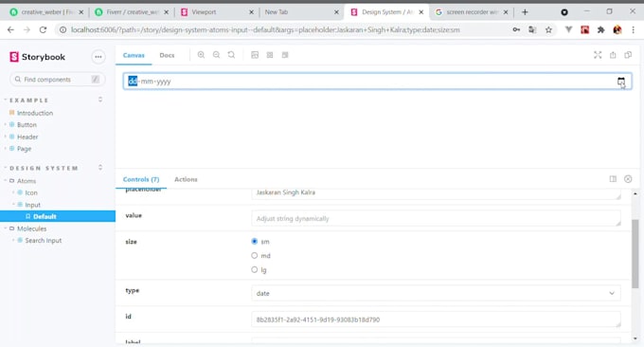This screenshot has height=347, width=644.
Task: Open a new browser tab with plus
Action: click(525, 12)
